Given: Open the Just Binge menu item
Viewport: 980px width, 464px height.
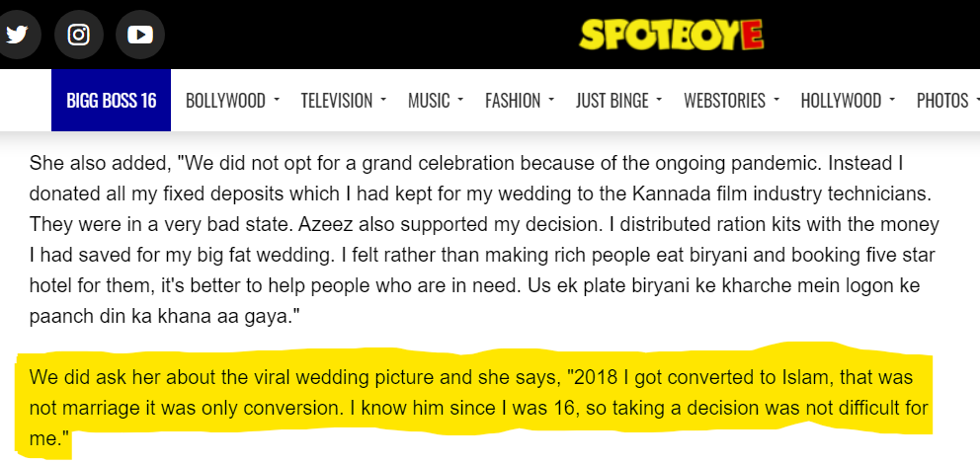Looking at the screenshot, I should tap(612, 101).
